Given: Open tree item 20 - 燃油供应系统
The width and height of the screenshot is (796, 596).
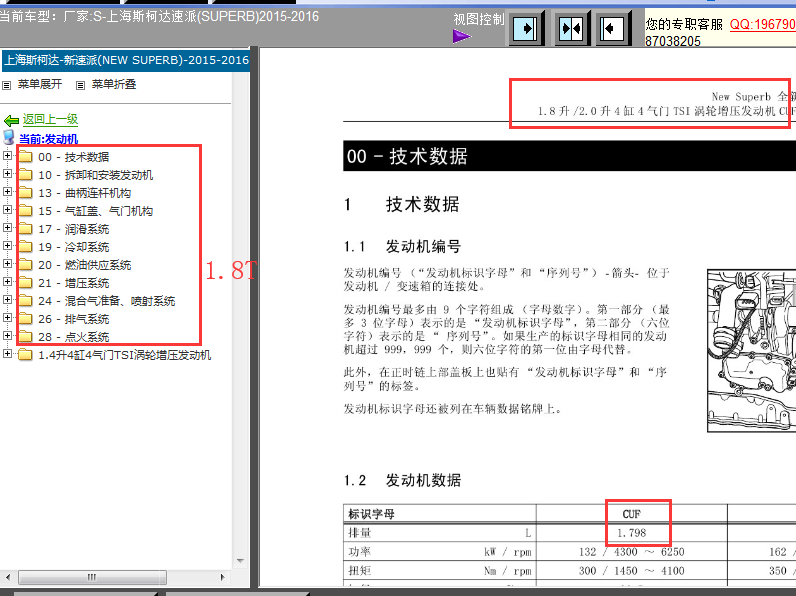Looking at the screenshot, I should 84,265.
